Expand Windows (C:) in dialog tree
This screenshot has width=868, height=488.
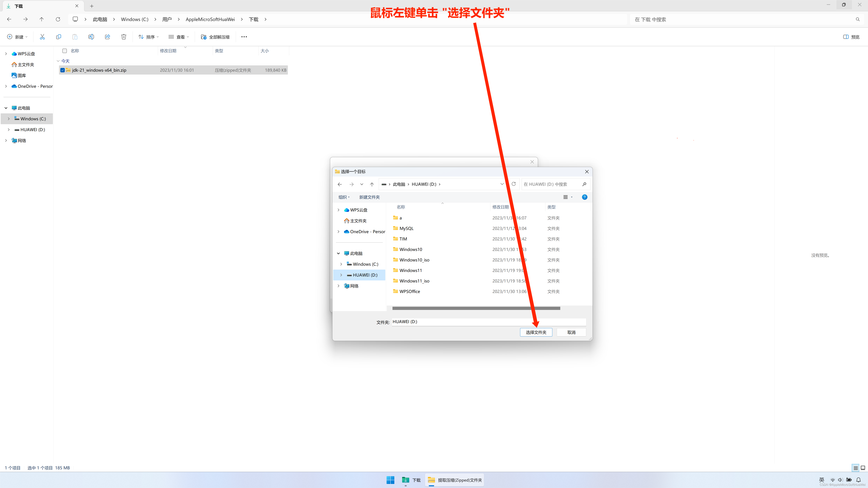(341, 264)
